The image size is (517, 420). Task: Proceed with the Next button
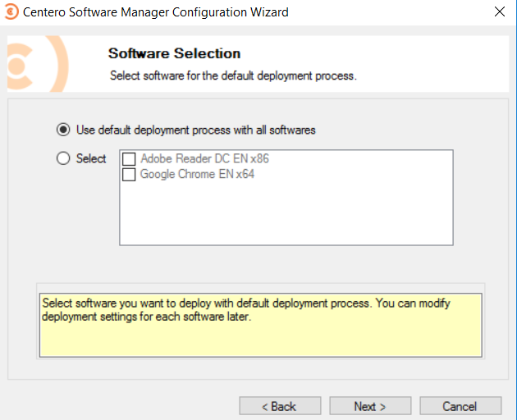[369, 406]
